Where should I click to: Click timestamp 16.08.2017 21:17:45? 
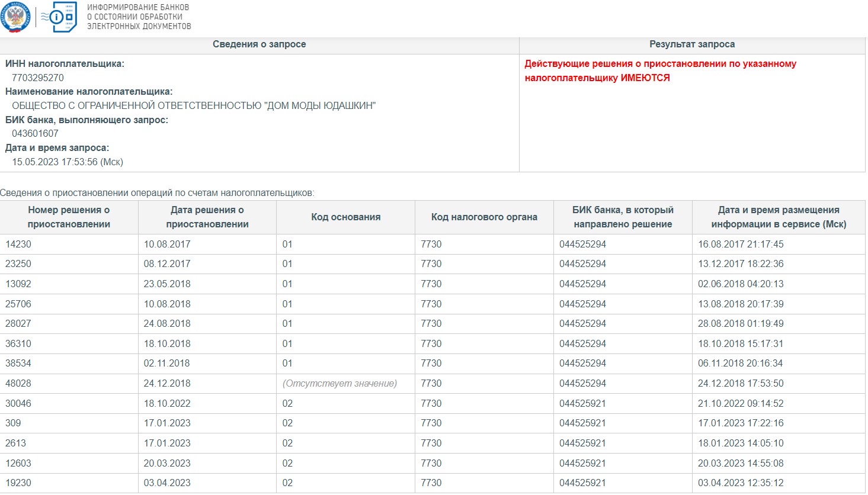click(x=741, y=245)
